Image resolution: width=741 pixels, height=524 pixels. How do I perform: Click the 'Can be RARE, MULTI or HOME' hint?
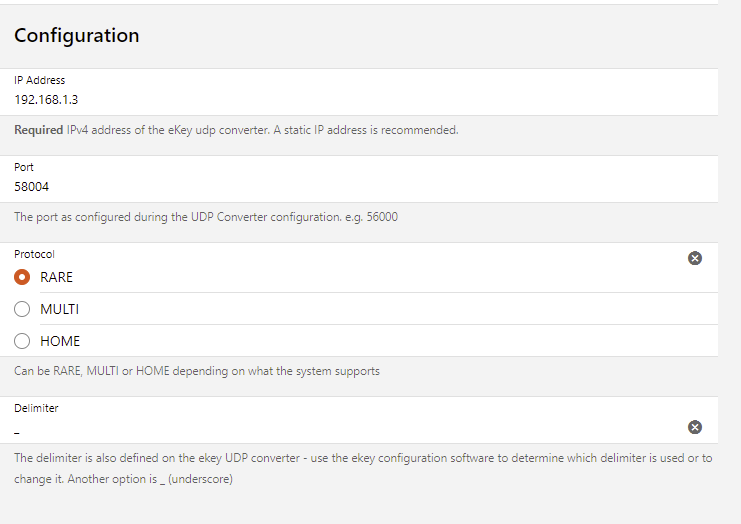point(196,371)
